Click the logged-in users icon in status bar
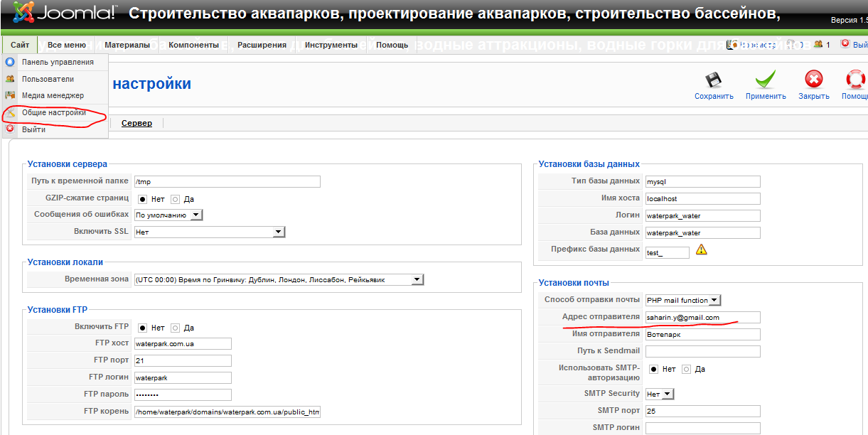This screenshot has width=868, height=435. (818, 44)
